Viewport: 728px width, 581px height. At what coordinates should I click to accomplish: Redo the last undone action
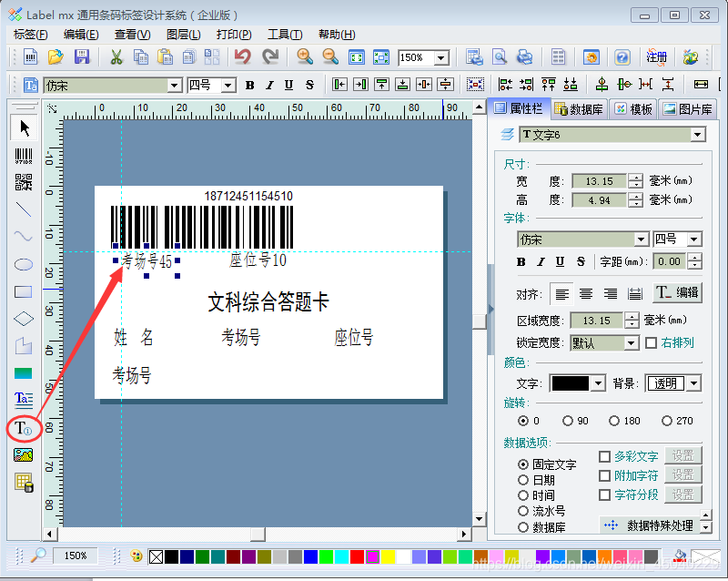[270, 57]
